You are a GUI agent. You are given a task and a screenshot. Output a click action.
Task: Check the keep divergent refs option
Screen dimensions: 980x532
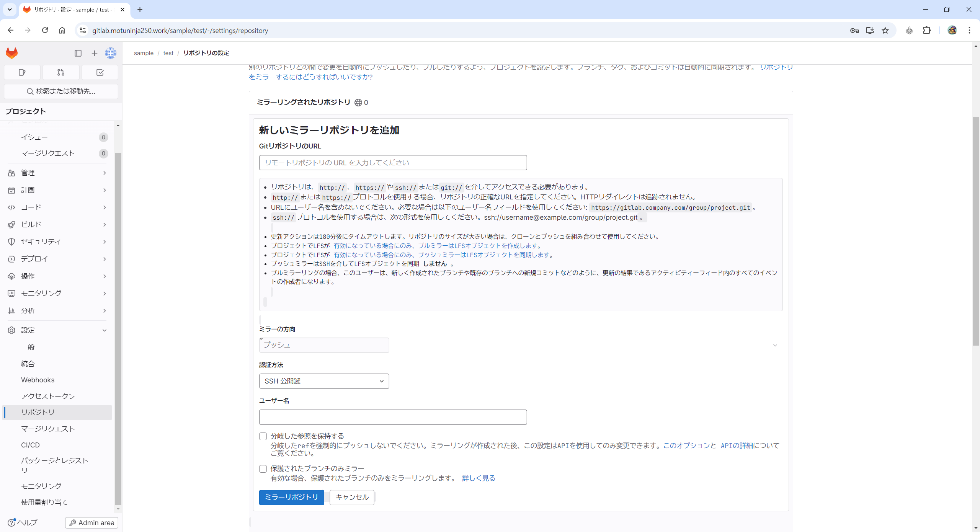263,436
